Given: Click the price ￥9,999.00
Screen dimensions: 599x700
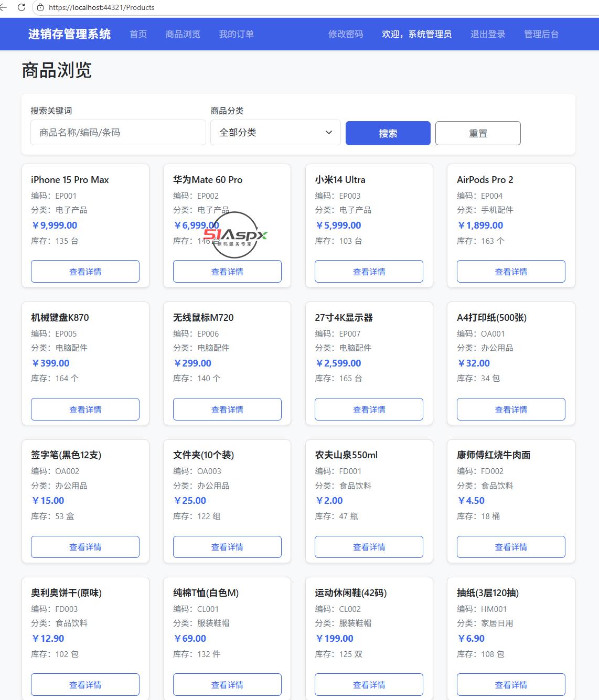Looking at the screenshot, I should tap(54, 225).
